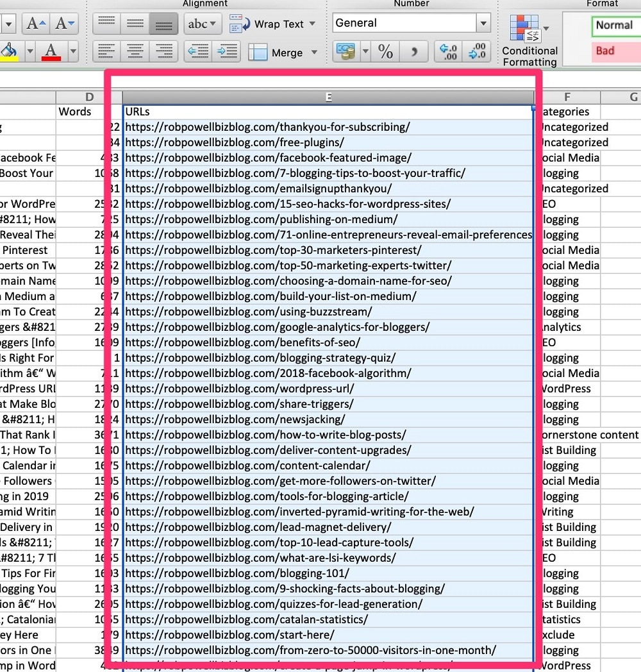Click the Writing category cell

point(567,512)
